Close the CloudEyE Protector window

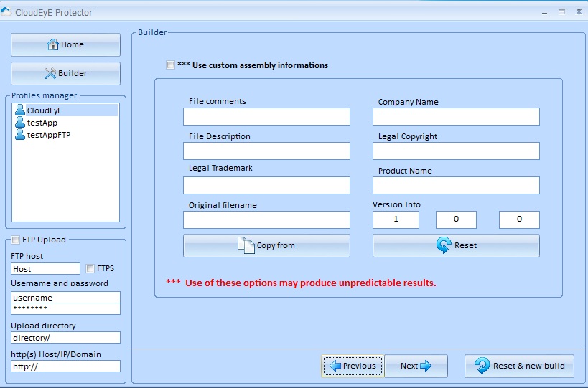click(x=579, y=11)
